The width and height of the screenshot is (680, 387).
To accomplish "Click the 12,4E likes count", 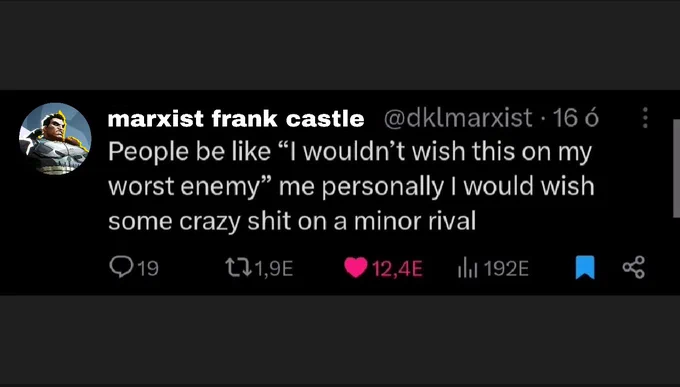I will (397, 269).
